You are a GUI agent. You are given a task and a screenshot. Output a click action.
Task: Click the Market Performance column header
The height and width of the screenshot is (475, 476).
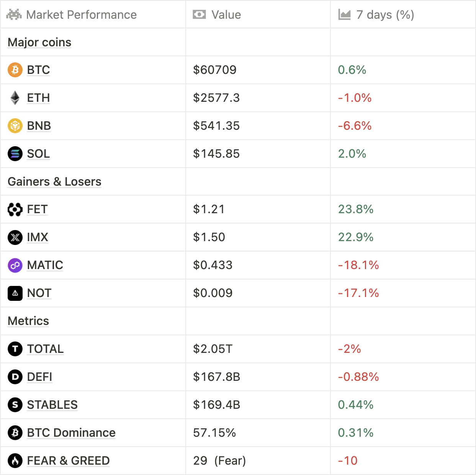[x=81, y=15]
